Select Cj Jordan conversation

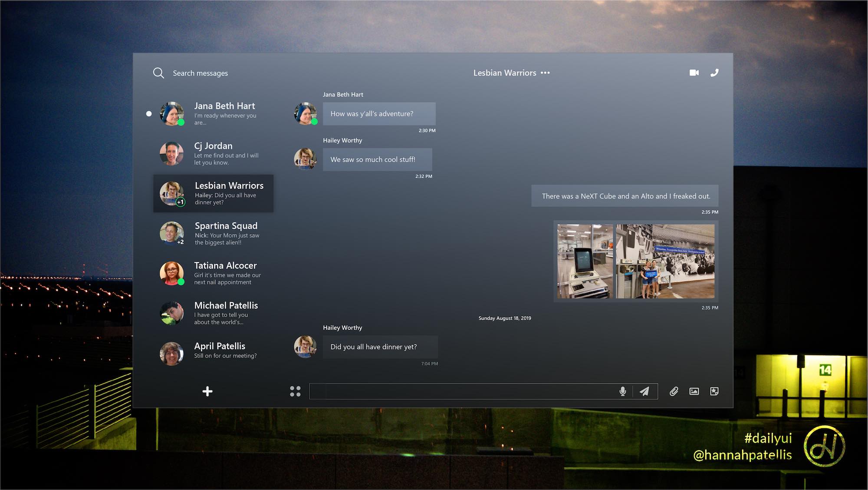pos(213,153)
